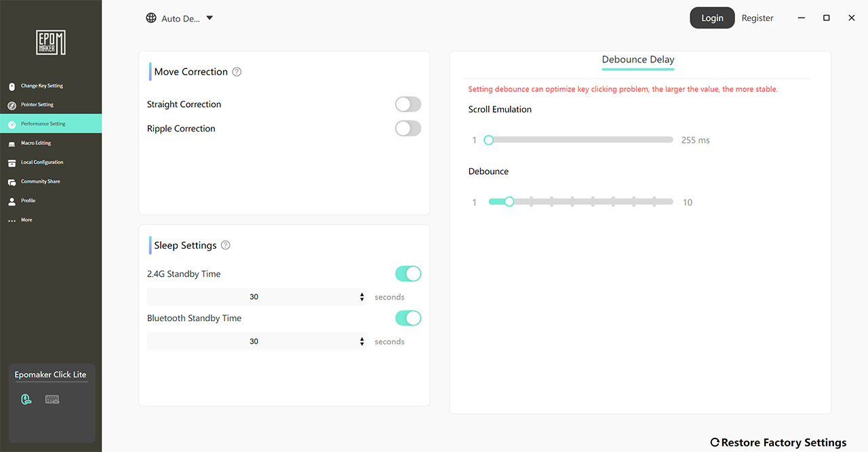Screen dimensions: 868x452
Task: Click the Change Key Setting mouse icon
Action: [12, 86]
